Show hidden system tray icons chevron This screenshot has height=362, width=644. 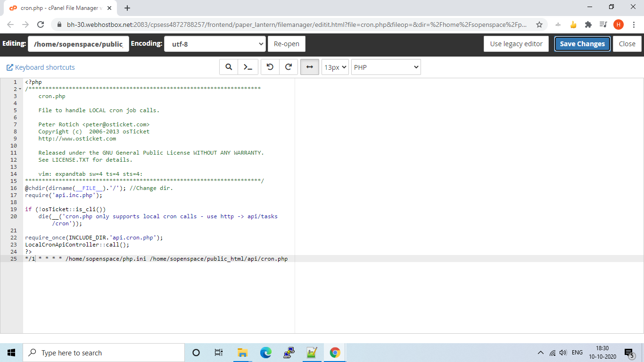[541, 353]
